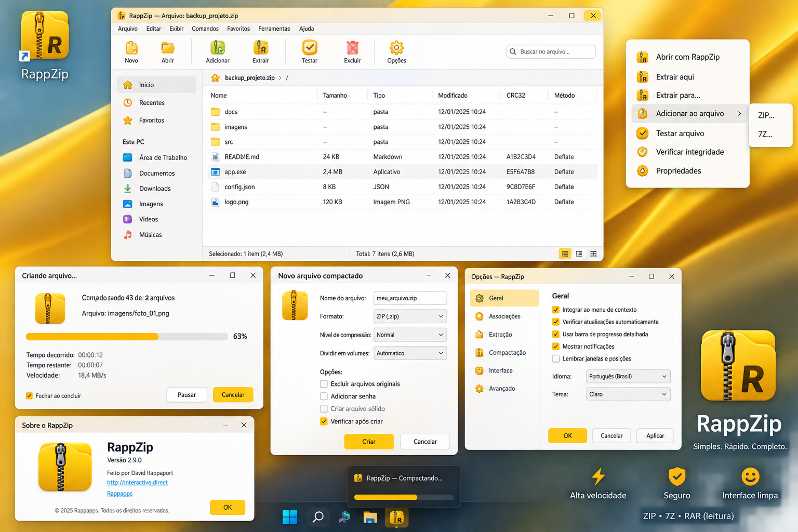Viewport: 798px width, 532px height.
Task: Open the Comandos menu
Action: tap(205, 29)
